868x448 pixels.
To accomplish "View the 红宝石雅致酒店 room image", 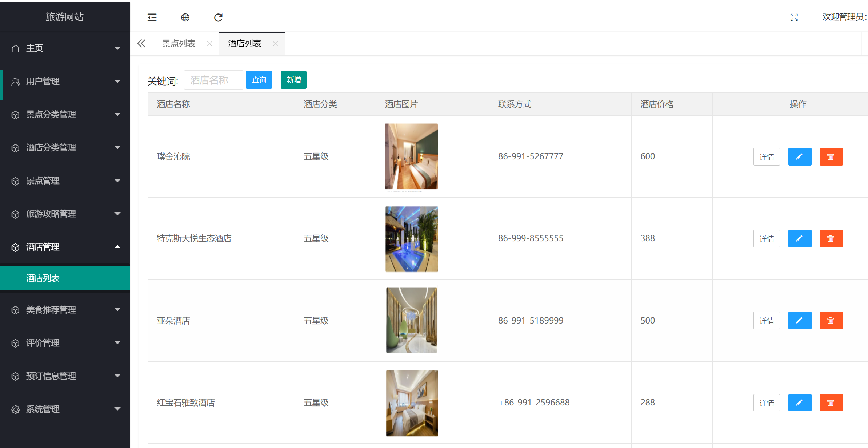I will 412,403.
